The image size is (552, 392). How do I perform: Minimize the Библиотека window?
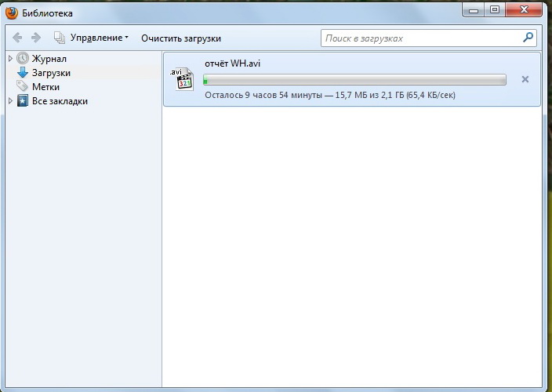tap(474, 10)
